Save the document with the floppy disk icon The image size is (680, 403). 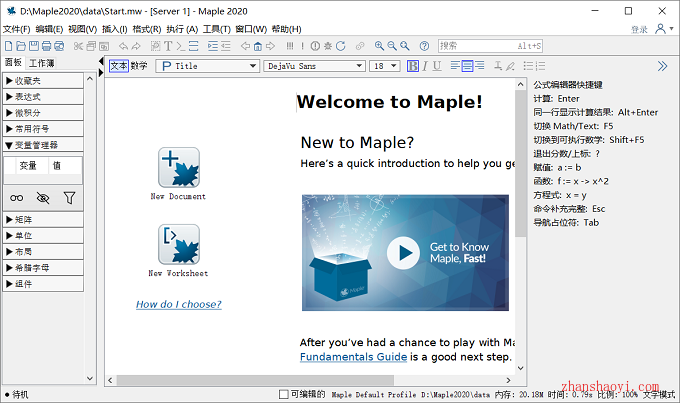tap(34, 46)
